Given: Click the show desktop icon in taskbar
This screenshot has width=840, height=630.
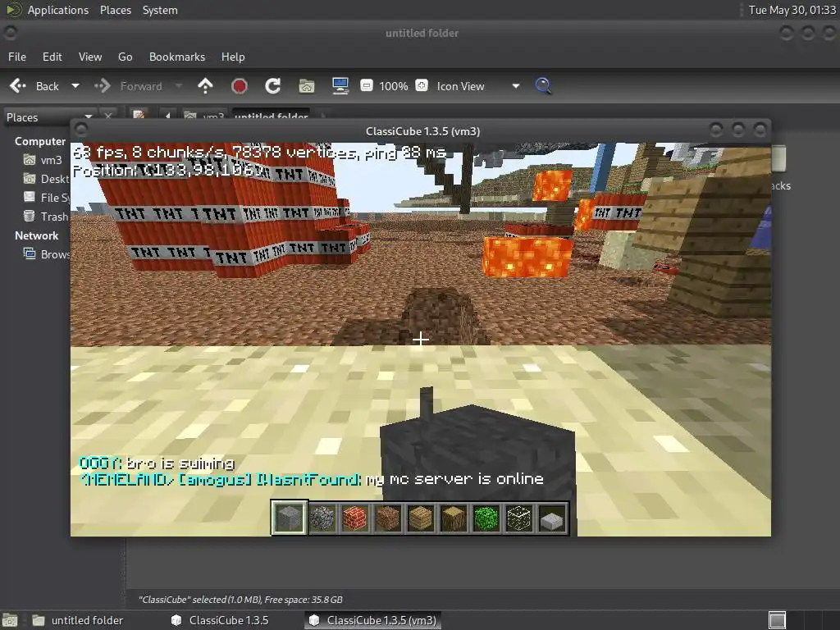Looking at the screenshot, I should [10, 620].
